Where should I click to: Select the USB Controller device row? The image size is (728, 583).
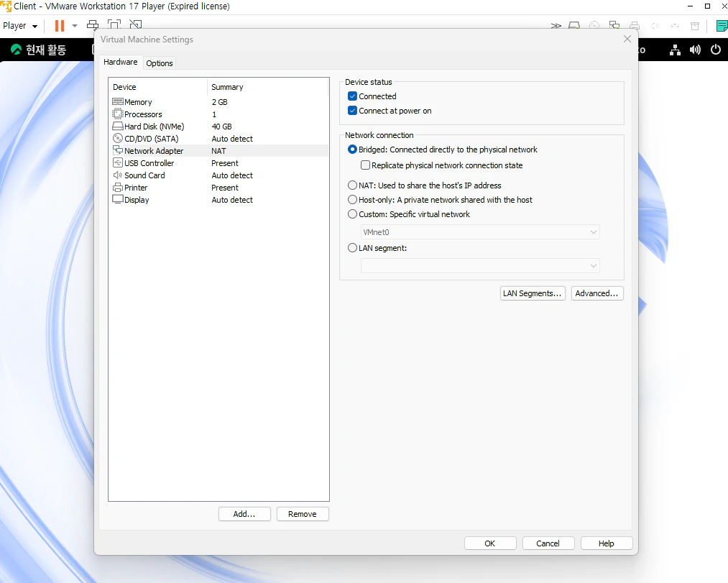click(219, 163)
